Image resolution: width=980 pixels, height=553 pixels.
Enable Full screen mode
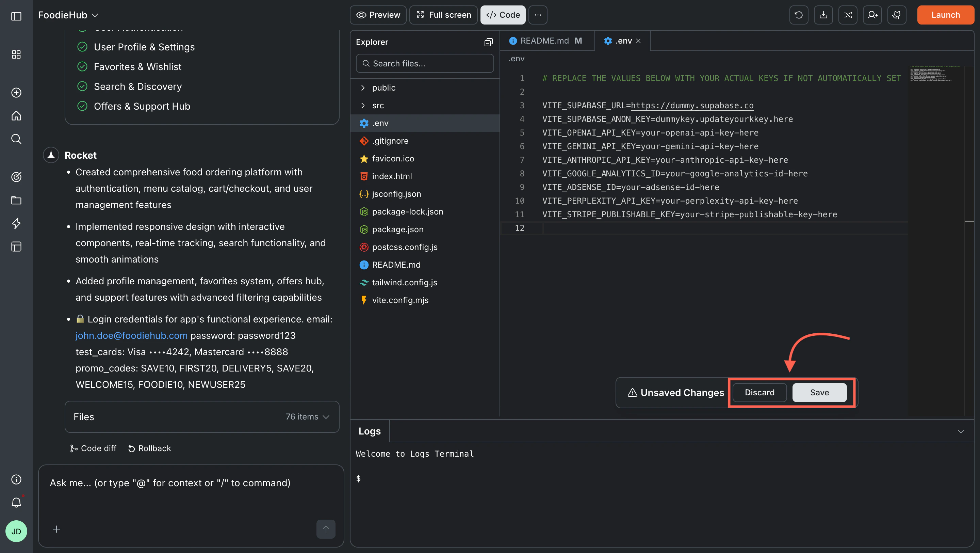point(443,15)
